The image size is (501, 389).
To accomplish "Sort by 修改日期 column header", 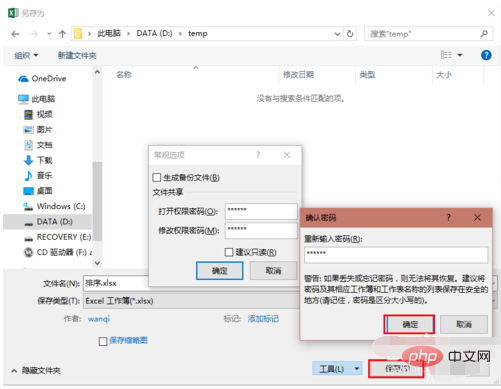I will pos(298,75).
